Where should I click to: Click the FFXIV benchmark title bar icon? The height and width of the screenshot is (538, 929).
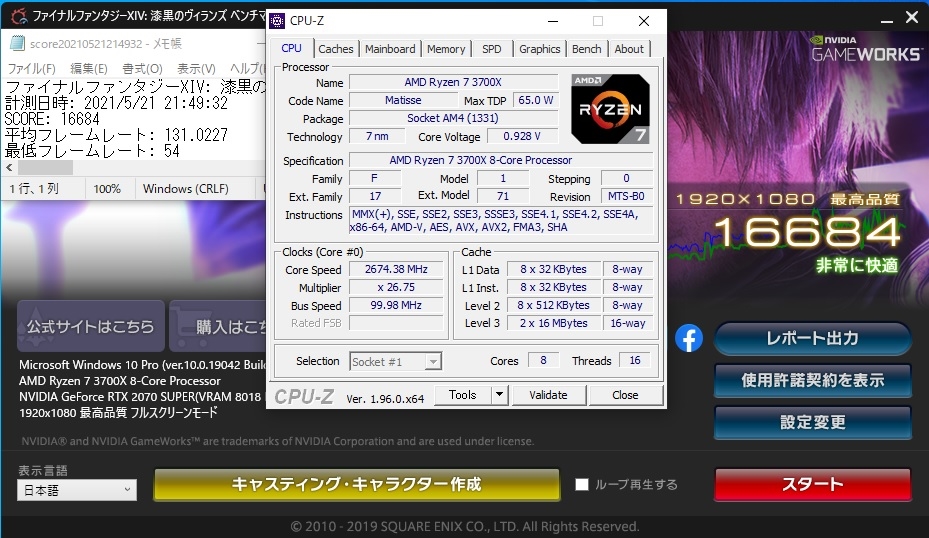pos(18,15)
